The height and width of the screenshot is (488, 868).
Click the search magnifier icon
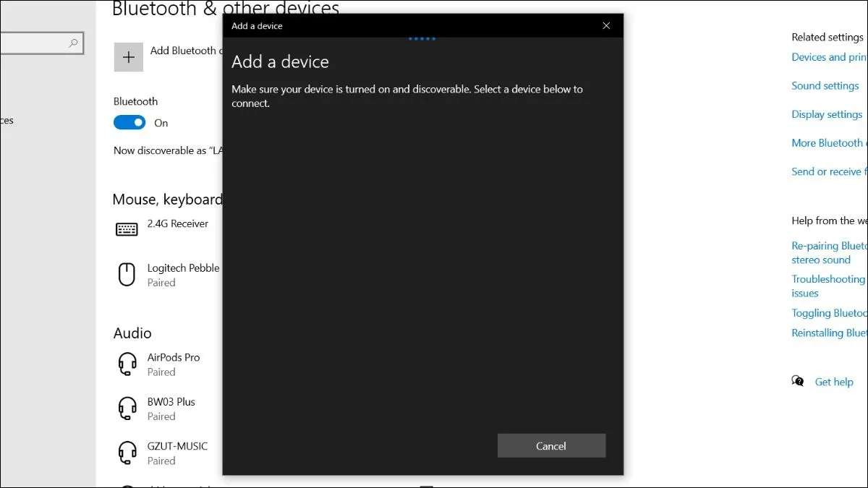(73, 43)
